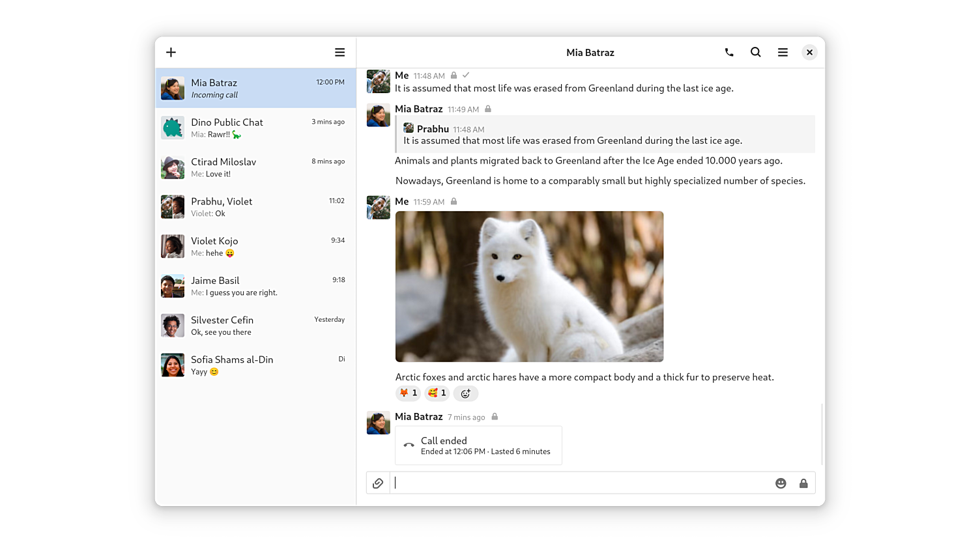
Task: Toggle the smiling hearts emoji reaction
Action: pos(437,393)
